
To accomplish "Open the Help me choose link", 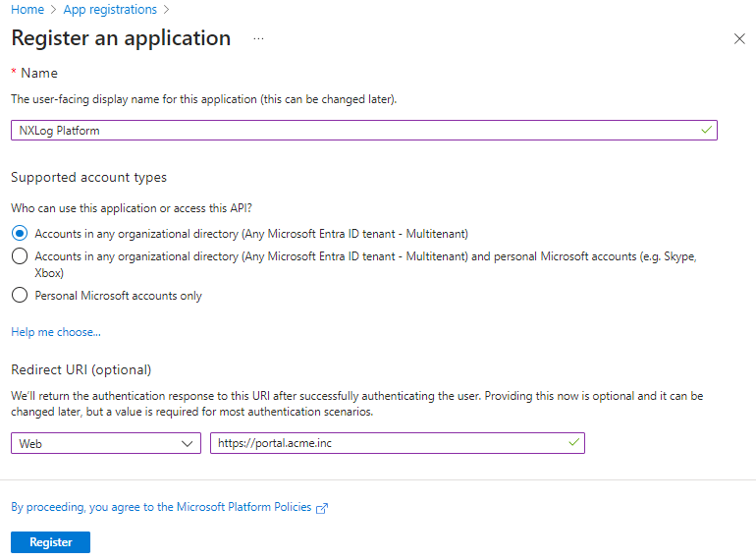I will (56, 332).
